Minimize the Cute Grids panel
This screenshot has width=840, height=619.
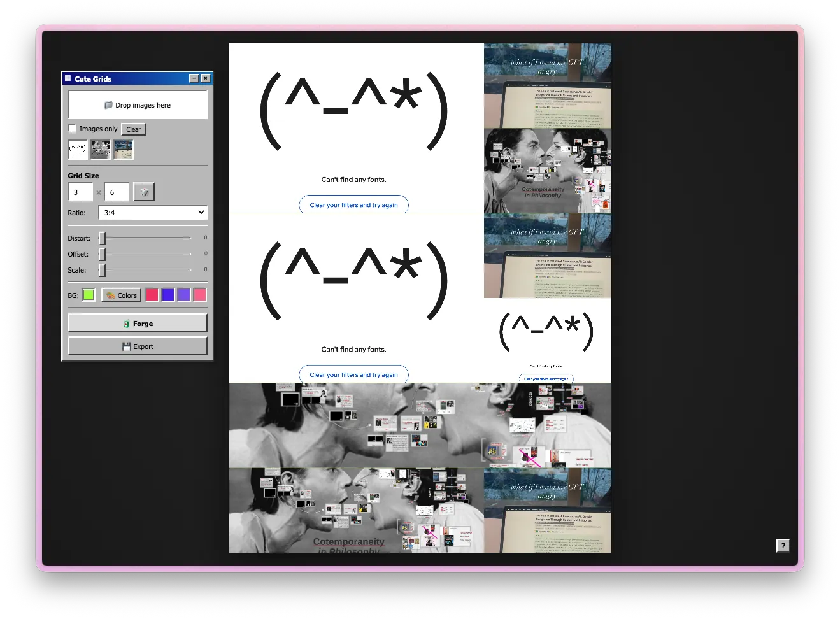(194, 78)
